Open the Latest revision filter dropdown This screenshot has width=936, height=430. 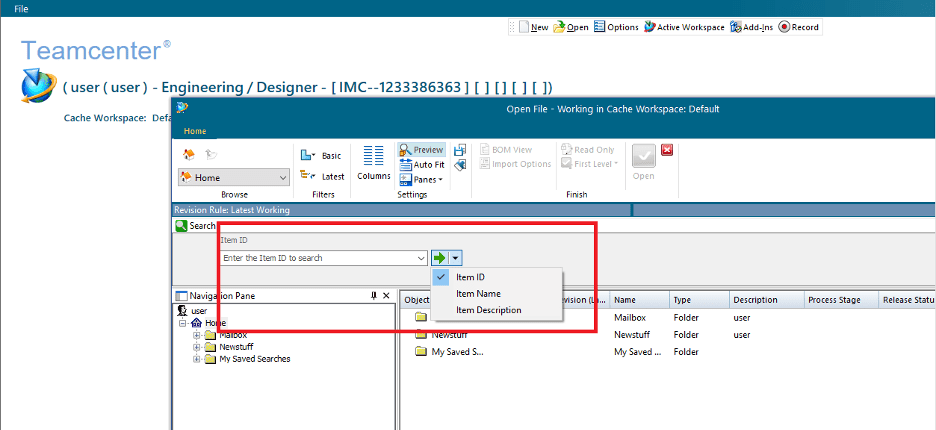pos(322,176)
